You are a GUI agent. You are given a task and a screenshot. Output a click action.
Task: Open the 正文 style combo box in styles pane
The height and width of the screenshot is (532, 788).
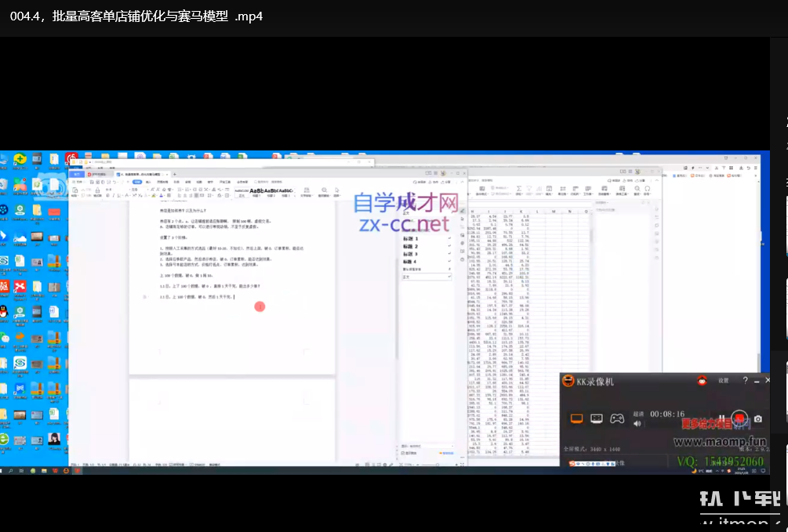tap(426, 277)
